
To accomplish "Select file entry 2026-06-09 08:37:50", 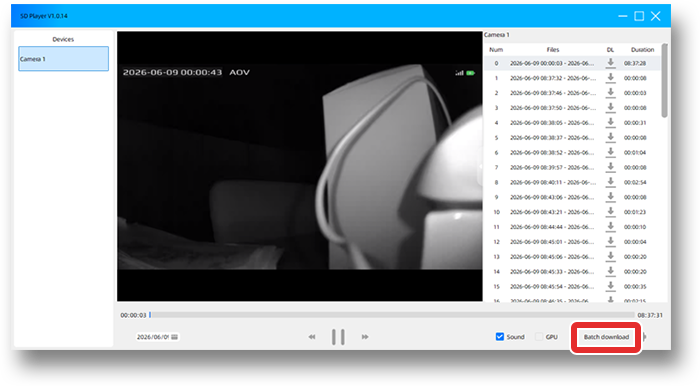I will [552, 108].
